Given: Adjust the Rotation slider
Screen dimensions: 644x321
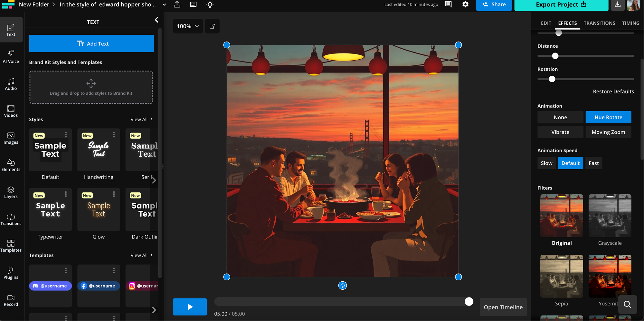Looking at the screenshot, I should click(x=552, y=79).
